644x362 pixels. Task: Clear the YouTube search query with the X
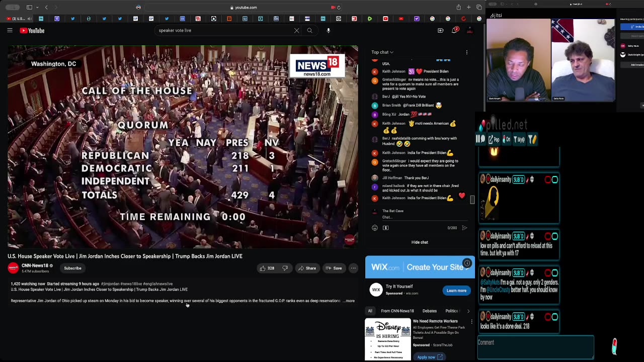(x=296, y=31)
